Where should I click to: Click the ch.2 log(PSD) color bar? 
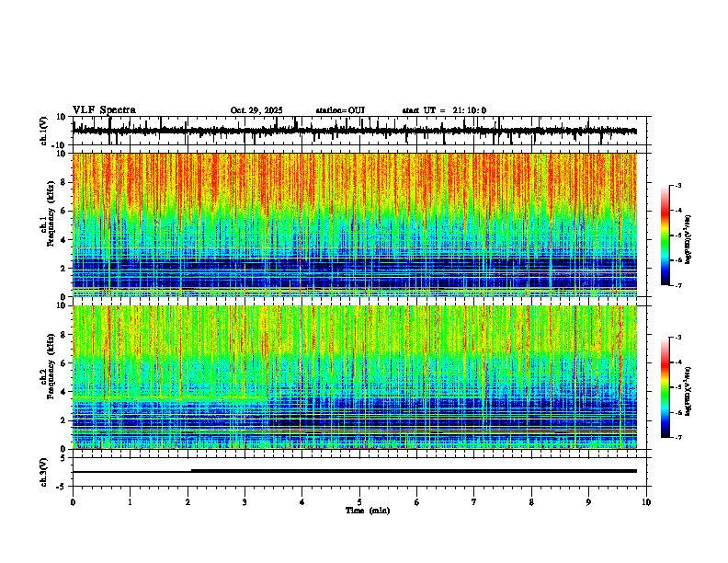pyautogui.click(x=665, y=387)
